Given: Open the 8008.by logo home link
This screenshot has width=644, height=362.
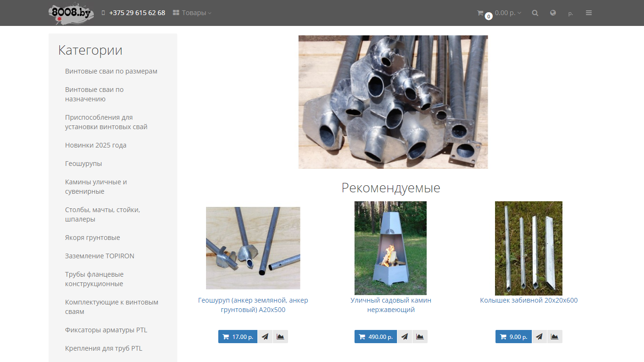Looking at the screenshot, I should pyautogui.click(x=71, y=13).
